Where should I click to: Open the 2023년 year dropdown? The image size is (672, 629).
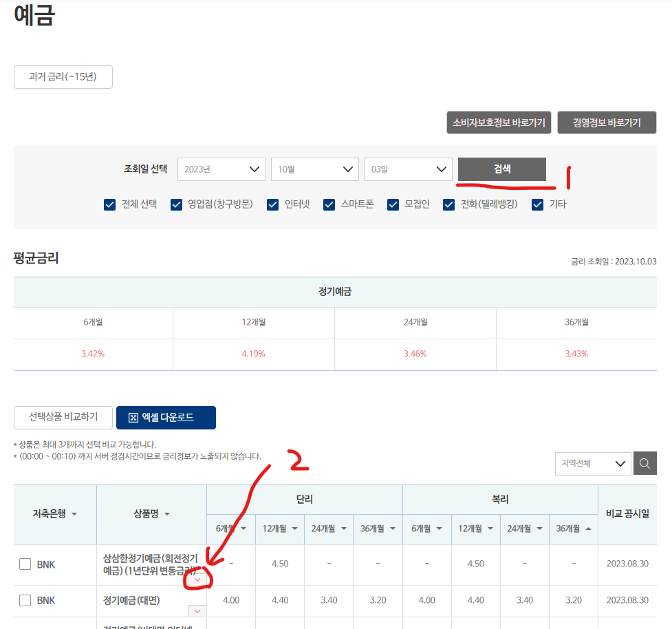coord(221,169)
